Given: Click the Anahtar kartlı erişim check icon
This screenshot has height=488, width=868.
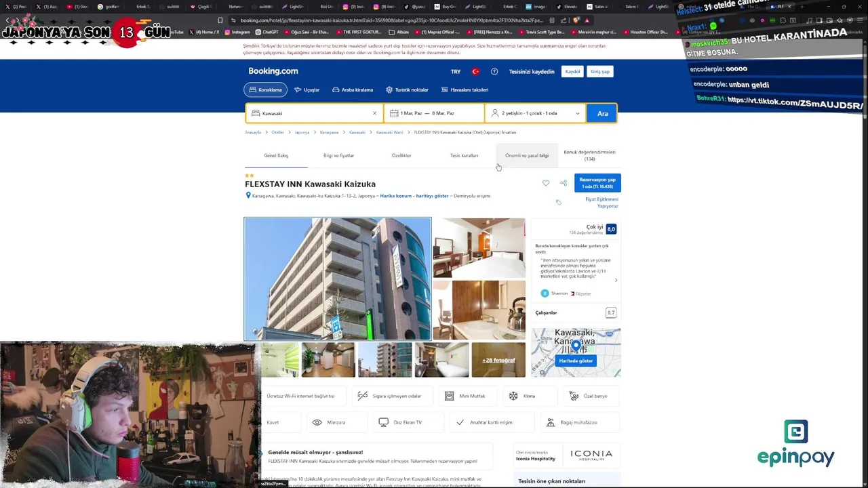Looking at the screenshot, I should [460, 422].
